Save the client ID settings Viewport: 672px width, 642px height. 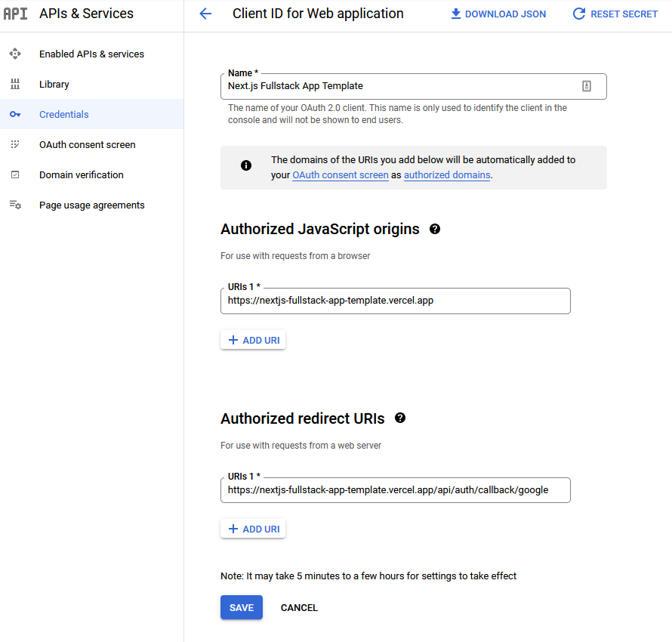[242, 607]
